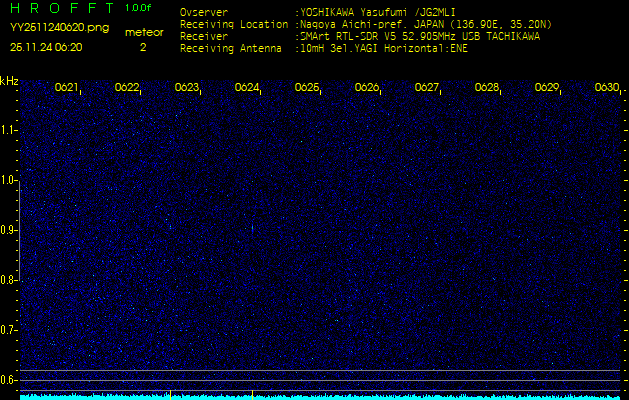
Task: Click the kHz axis unit label
Action: pyautogui.click(x=9, y=81)
